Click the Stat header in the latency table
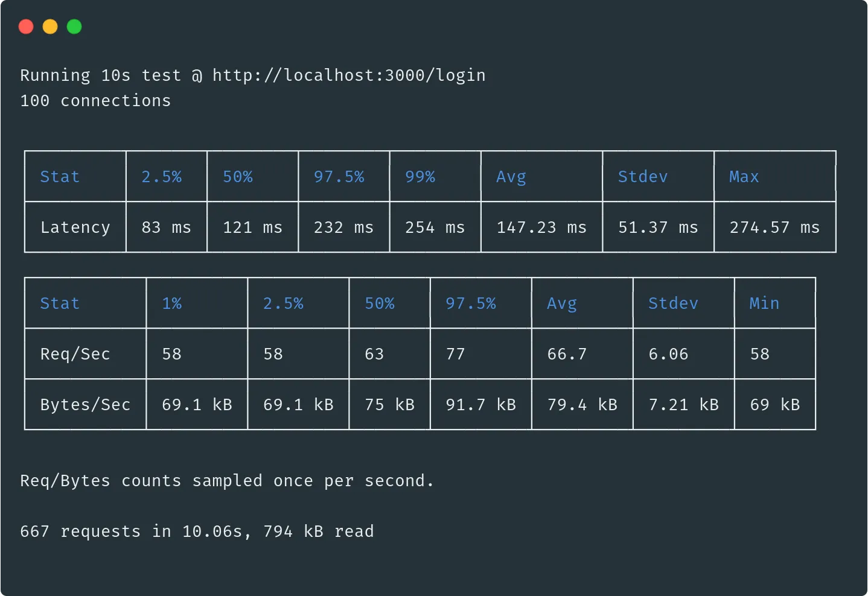868x596 pixels. pyautogui.click(x=59, y=176)
